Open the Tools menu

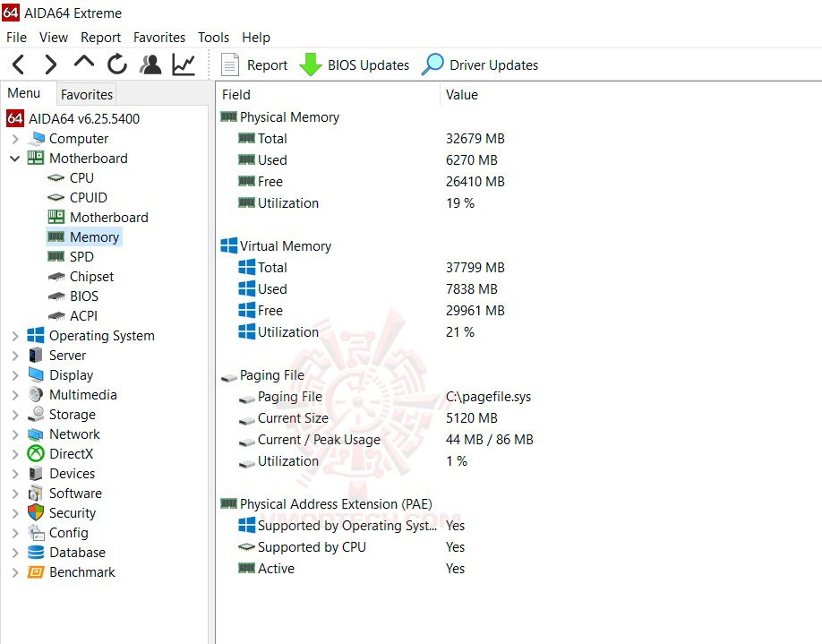213,37
